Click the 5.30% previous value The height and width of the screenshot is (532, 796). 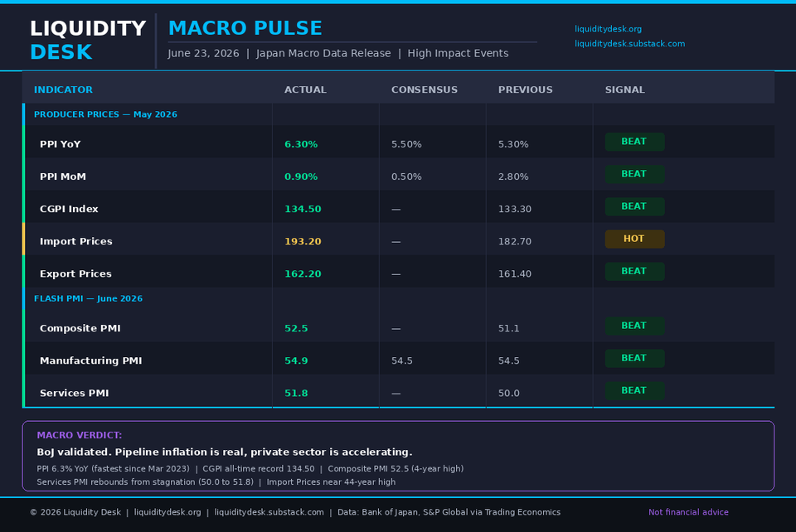pyautogui.click(x=513, y=144)
